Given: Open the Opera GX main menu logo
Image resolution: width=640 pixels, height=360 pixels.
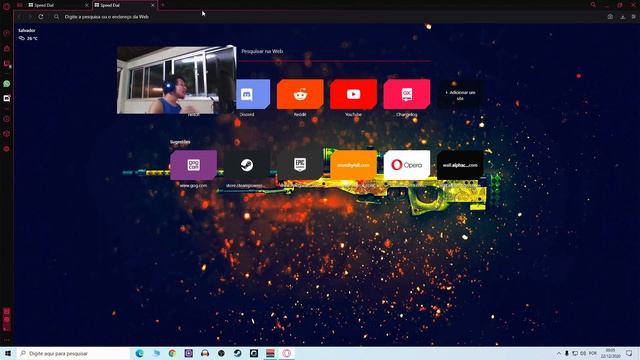Looking at the screenshot, I should coord(6,6).
